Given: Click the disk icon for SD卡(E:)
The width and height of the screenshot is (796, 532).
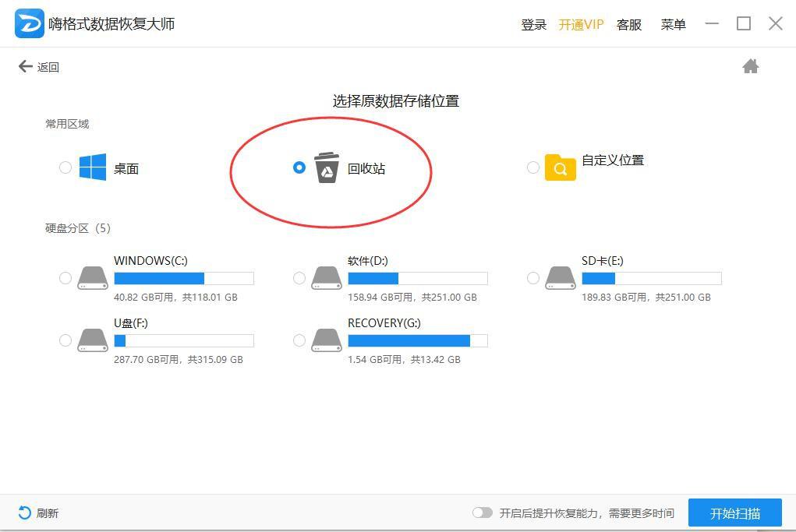Looking at the screenshot, I should 560,277.
